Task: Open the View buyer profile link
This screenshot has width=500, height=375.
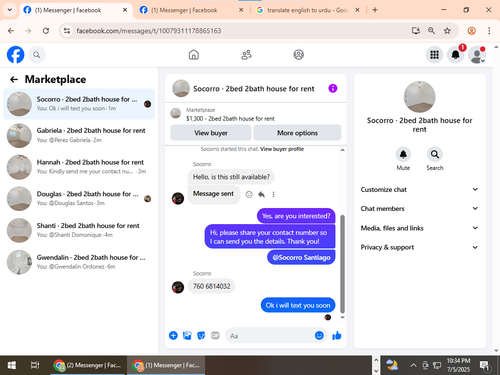Action: click(282, 149)
